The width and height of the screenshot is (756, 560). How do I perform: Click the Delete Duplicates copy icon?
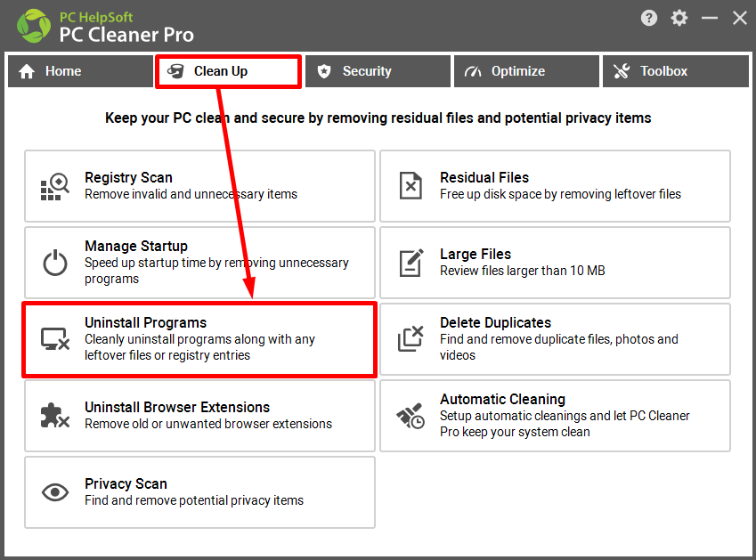(x=411, y=339)
